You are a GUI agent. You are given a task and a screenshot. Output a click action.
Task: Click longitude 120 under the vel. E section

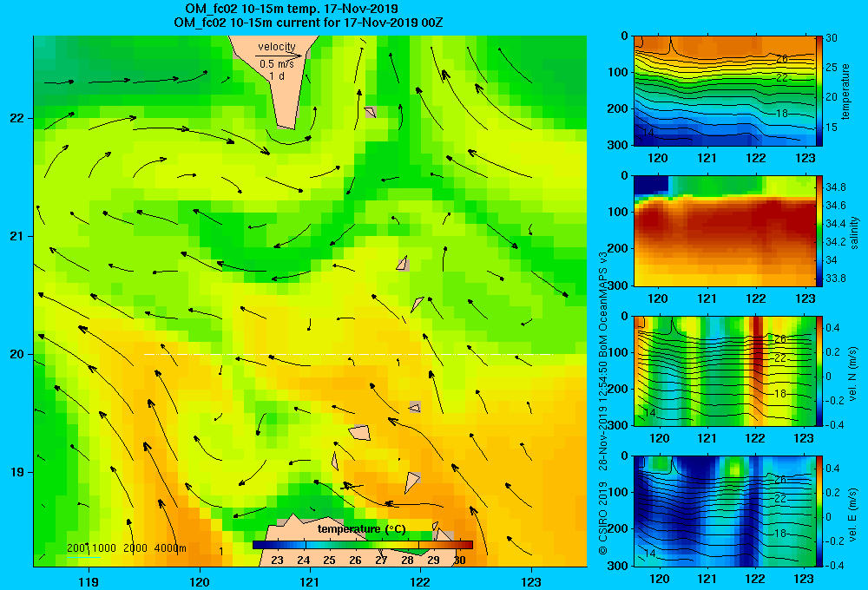coord(659,579)
